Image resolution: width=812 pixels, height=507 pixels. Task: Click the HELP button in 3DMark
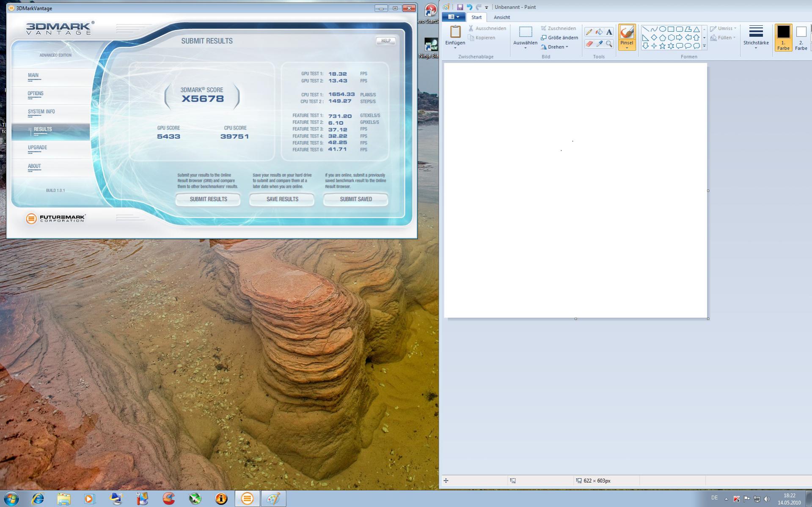point(385,41)
